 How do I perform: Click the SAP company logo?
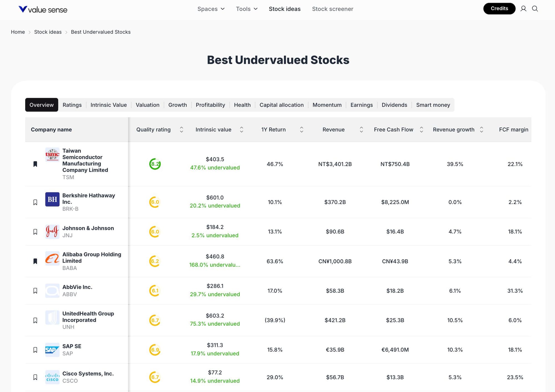click(x=52, y=350)
